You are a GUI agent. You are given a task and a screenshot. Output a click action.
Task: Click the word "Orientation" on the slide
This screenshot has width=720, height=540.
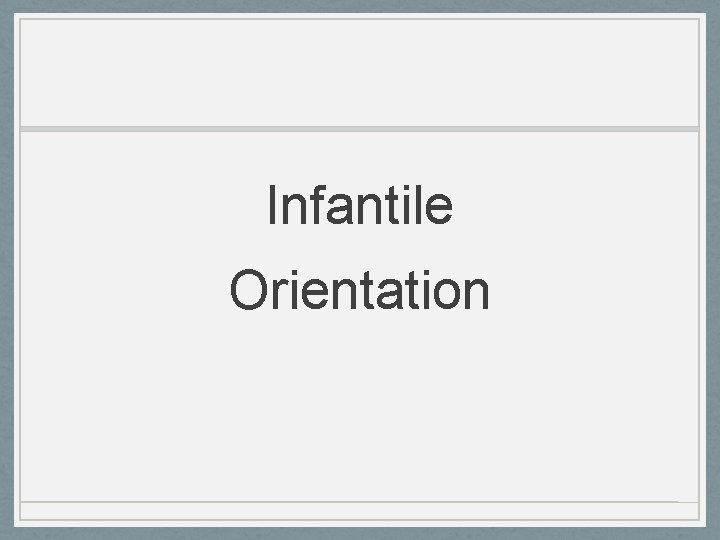click(359, 291)
